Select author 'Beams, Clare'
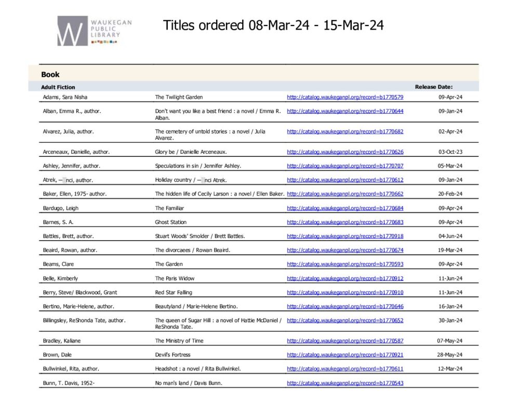 point(58,264)
